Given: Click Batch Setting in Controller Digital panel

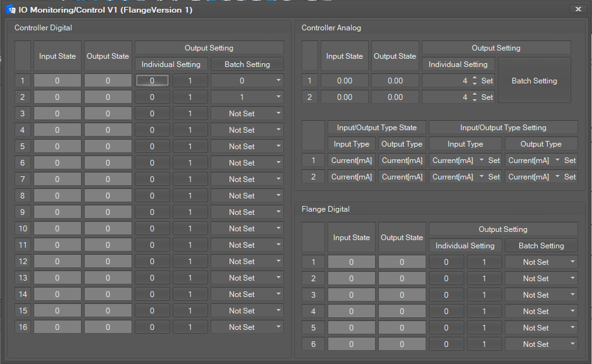Looking at the screenshot, I should (x=247, y=64).
